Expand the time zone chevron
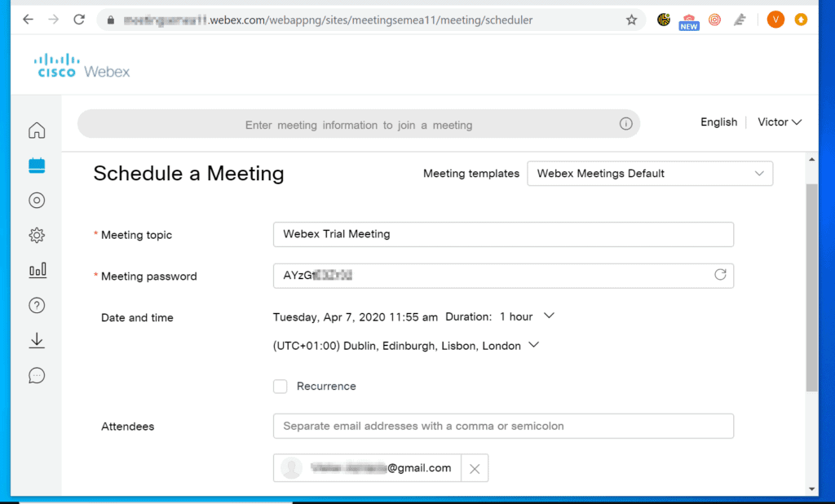 click(533, 345)
